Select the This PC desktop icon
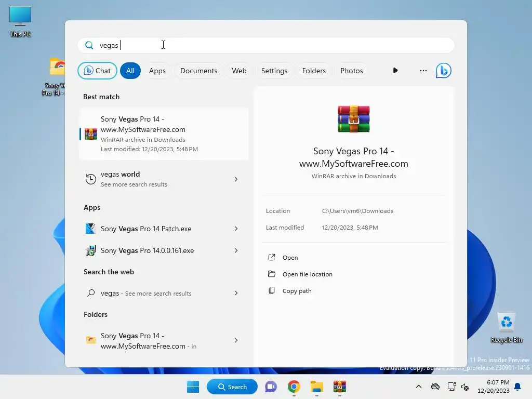 click(20, 22)
